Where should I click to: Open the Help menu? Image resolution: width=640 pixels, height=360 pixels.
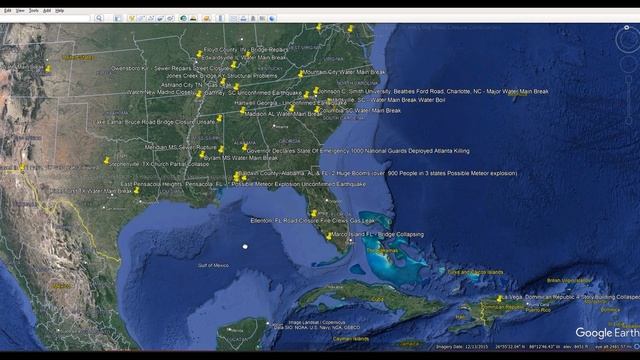[60, 11]
